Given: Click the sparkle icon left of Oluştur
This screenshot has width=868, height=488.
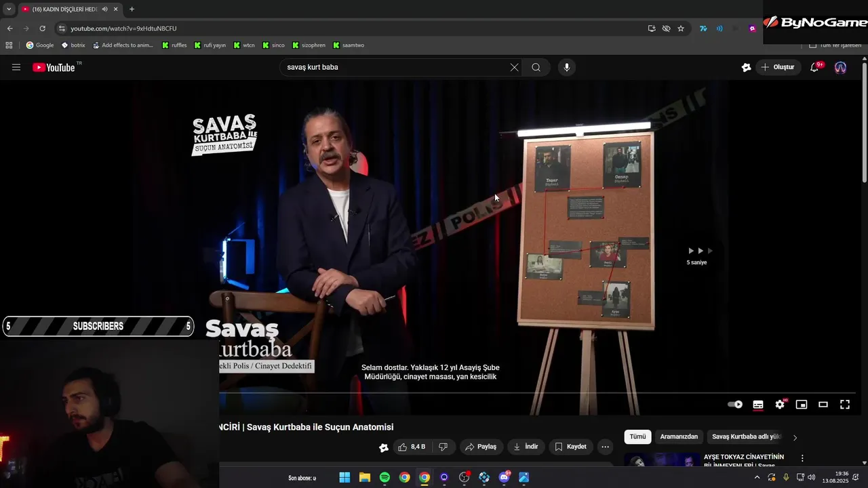Looking at the screenshot, I should 746,67.
